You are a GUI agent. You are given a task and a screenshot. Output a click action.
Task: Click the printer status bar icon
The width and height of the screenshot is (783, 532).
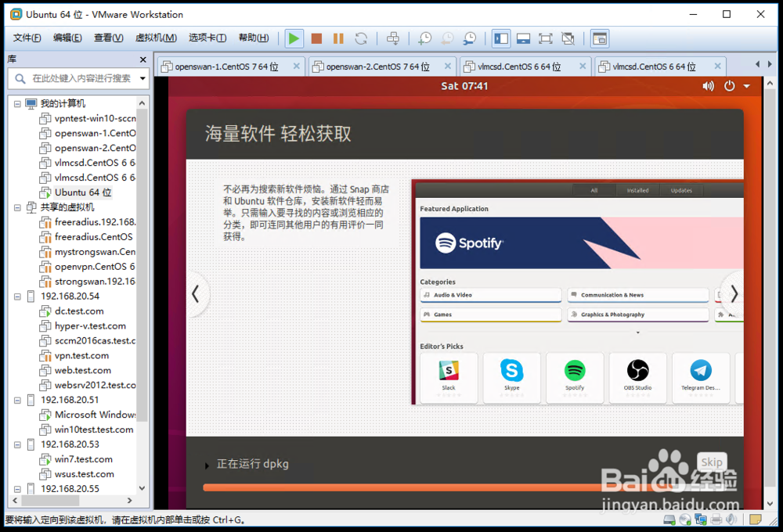716,519
